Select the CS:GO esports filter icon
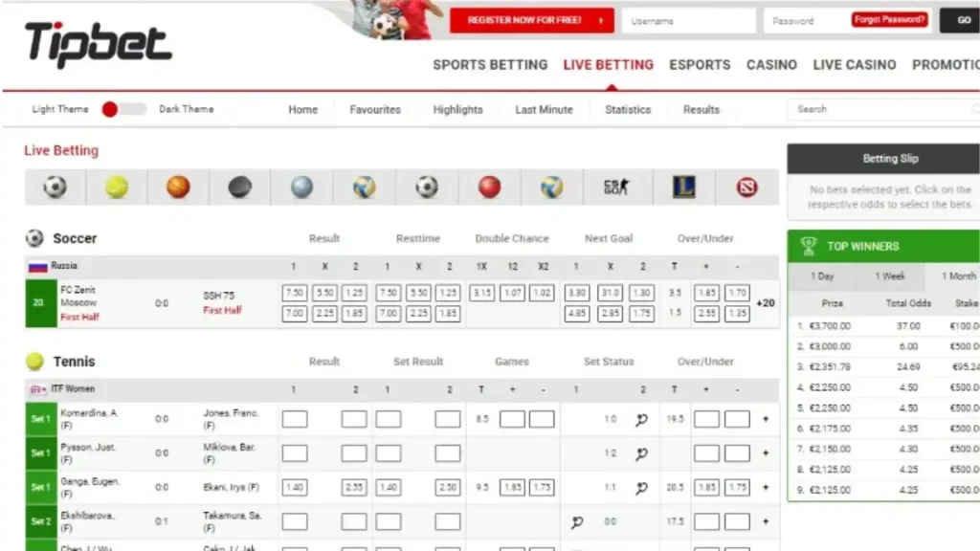This screenshot has width=980, height=551. click(617, 187)
